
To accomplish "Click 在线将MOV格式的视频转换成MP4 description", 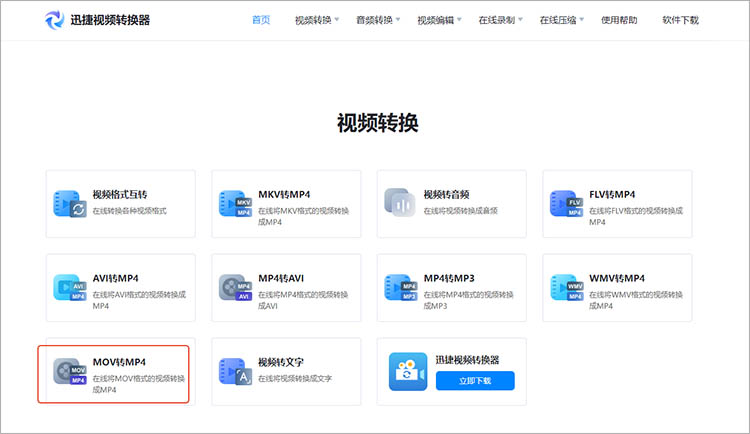I will point(139,384).
